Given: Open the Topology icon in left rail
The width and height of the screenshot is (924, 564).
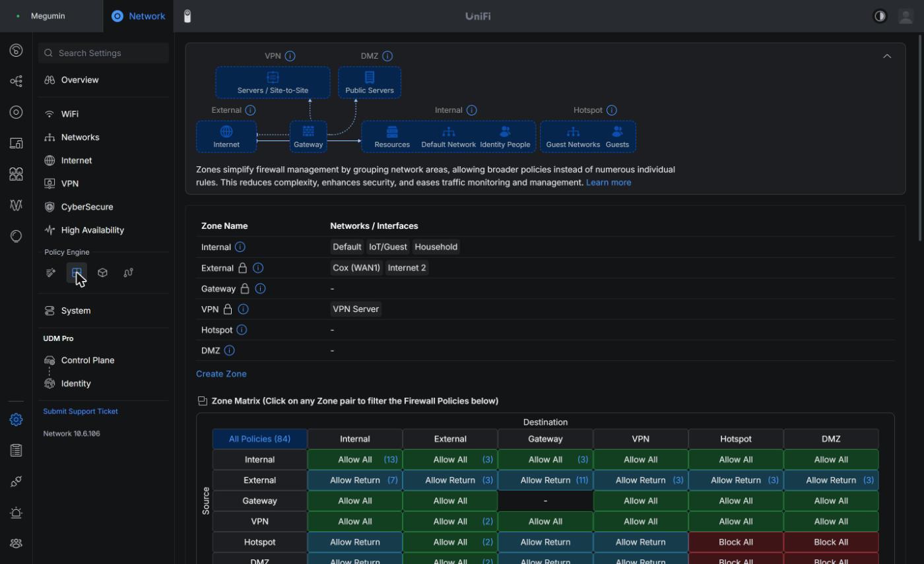Looking at the screenshot, I should click(x=16, y=81).
